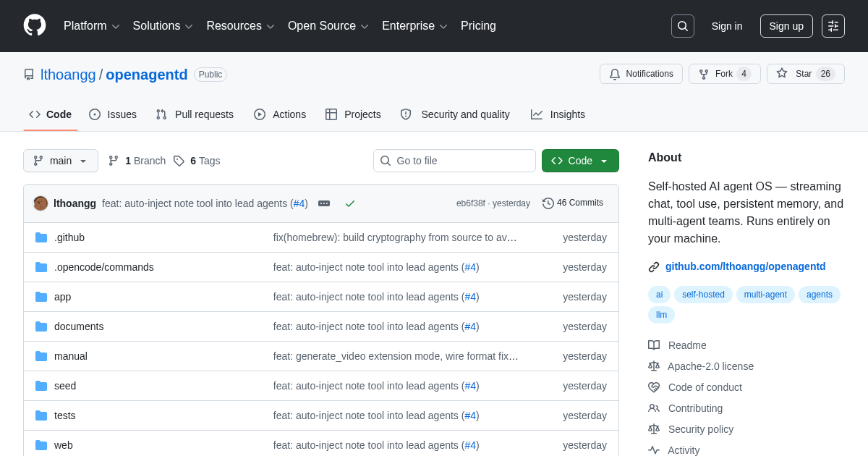Select the self-hosted topic tag
This screenshot has height=456, width=868.
click(x=703, y=295)
